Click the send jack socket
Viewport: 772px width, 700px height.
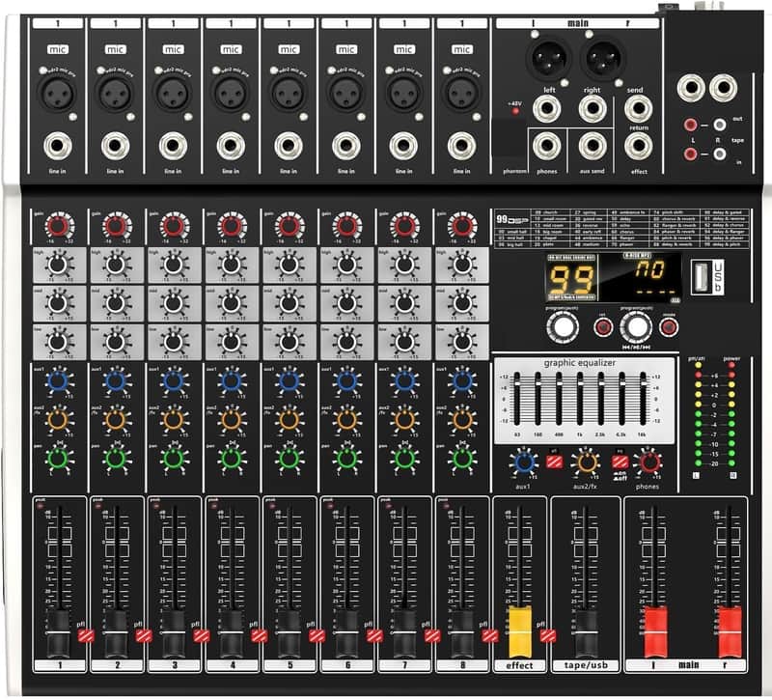[x=638, y=109]
